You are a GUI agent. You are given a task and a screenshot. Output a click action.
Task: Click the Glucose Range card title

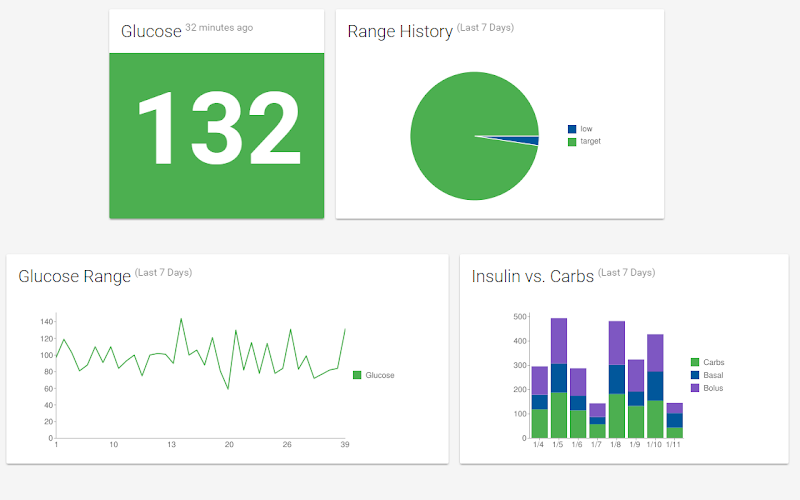[x=74, y=276]
